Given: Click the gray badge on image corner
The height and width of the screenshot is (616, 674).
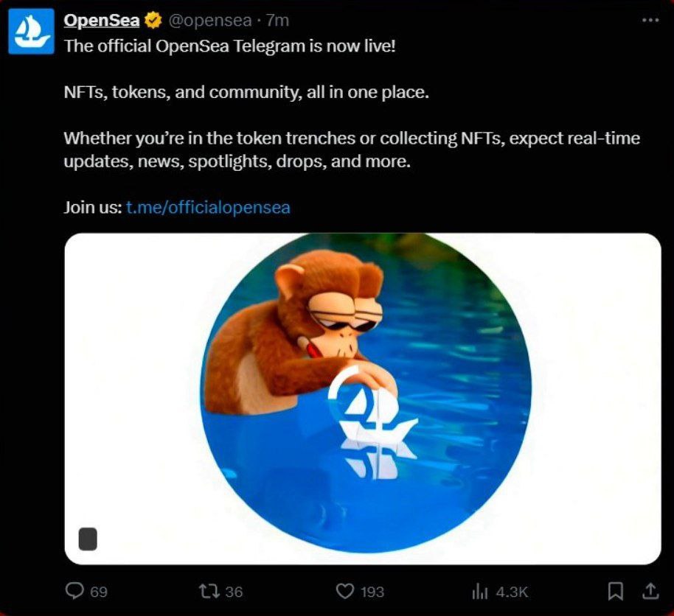Looking at the screenshot, I should point(88,539).
